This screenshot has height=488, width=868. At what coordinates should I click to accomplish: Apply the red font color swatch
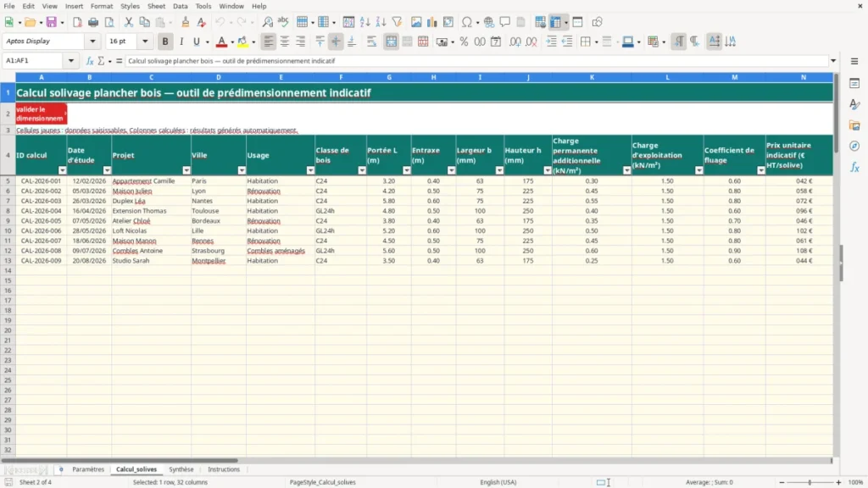tap(221, 42)
